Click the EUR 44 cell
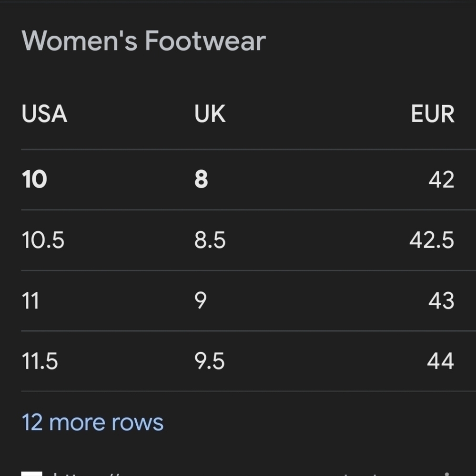Image resolution: width=476 pixels, height=476 pixels. 440,361
